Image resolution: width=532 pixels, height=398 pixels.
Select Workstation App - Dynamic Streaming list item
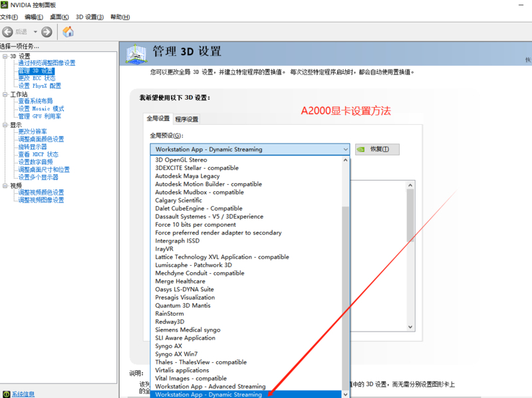[x=246, y=394]
